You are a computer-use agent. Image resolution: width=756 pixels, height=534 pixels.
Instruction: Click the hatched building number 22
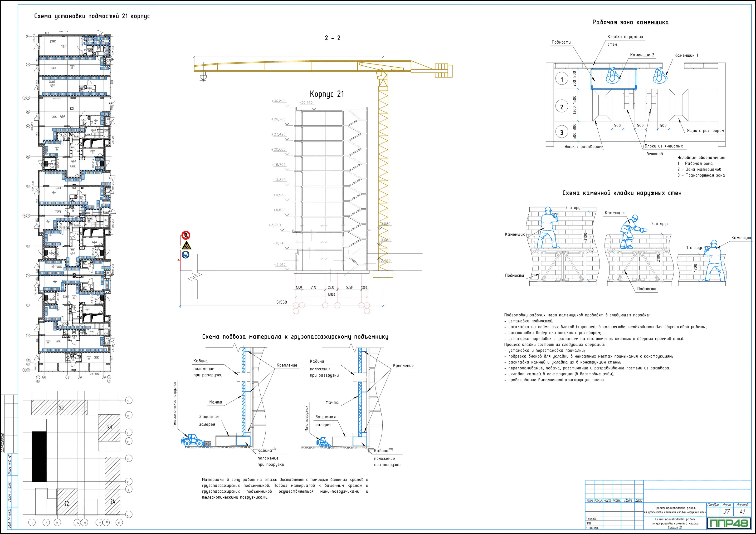point(67,502)
